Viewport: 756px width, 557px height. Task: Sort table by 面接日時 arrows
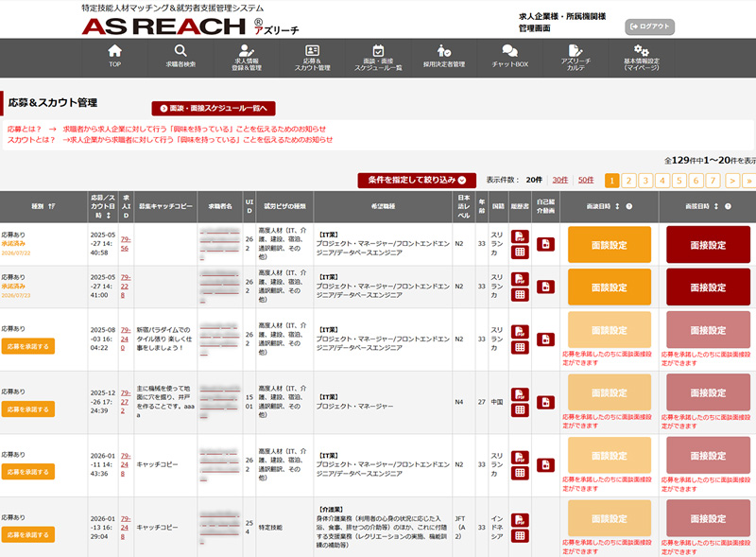716,206
